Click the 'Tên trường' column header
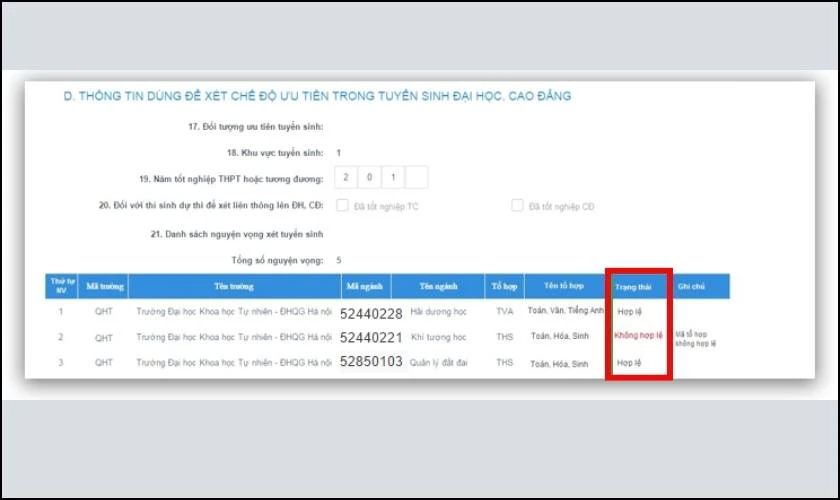Viewport: 840px width, 500px height. point(233,286)
